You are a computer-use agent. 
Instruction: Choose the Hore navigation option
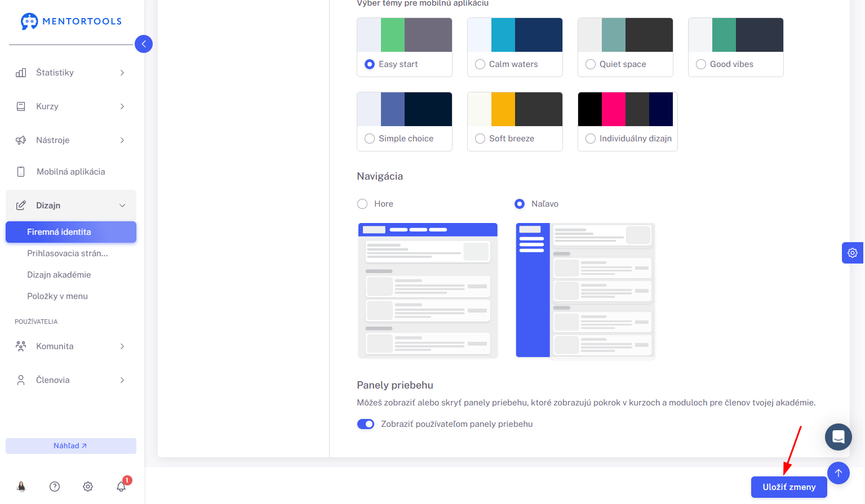coord(362,204)
